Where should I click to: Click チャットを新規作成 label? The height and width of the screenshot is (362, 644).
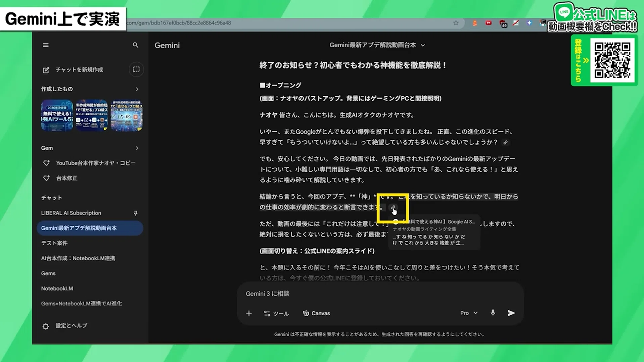[x=79, y=70]
